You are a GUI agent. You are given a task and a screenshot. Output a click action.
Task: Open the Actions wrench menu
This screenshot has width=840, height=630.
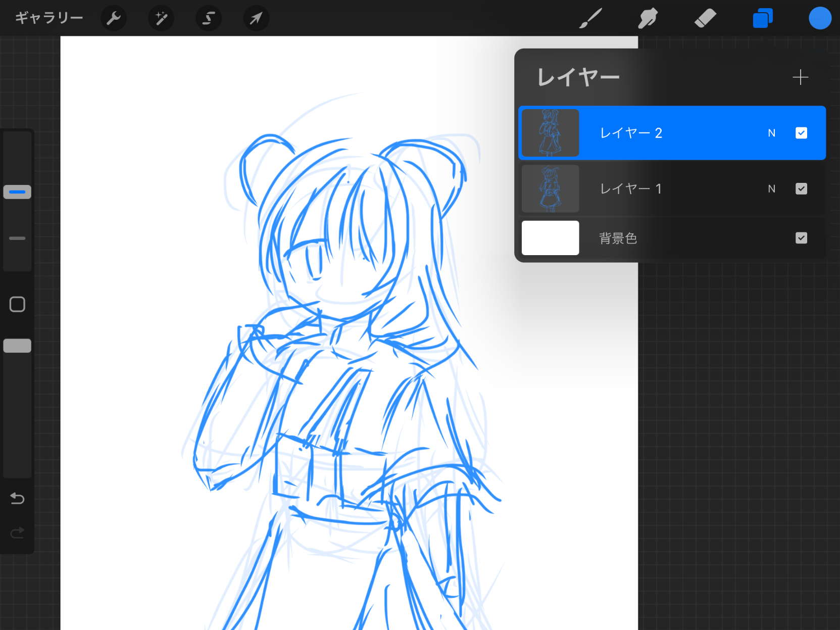(114, 19)
